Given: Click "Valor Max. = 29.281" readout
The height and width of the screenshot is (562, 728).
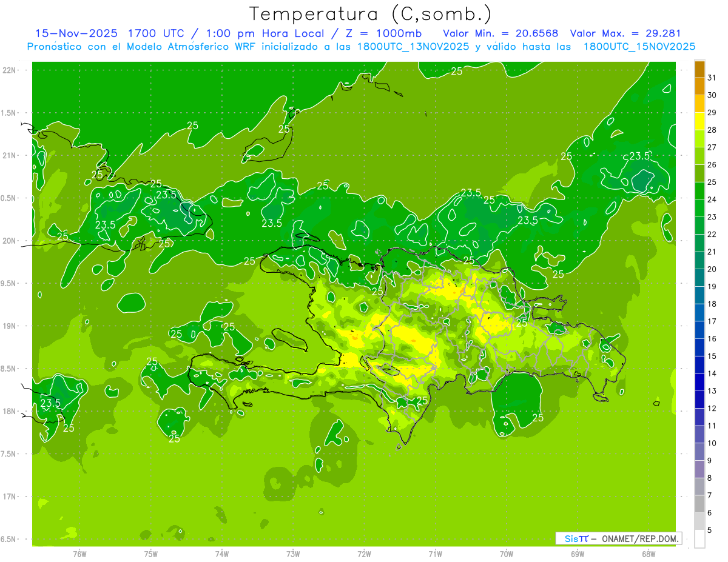Looking at the screenshot, I should coord(625,33).
